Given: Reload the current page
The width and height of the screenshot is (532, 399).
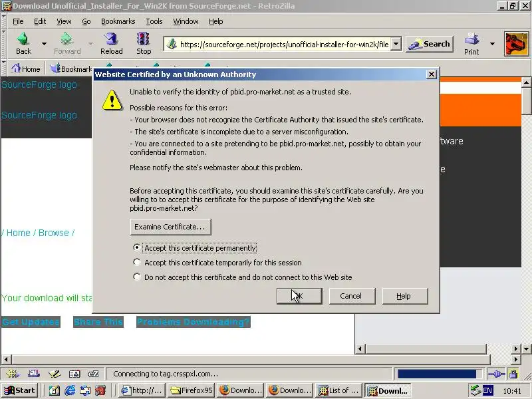Looking at the screenshot, I should point(111,43).
